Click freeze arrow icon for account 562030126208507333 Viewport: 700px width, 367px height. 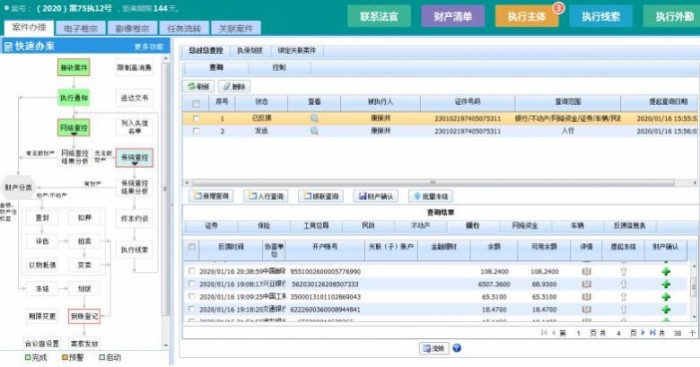click(x=624, y=284)
